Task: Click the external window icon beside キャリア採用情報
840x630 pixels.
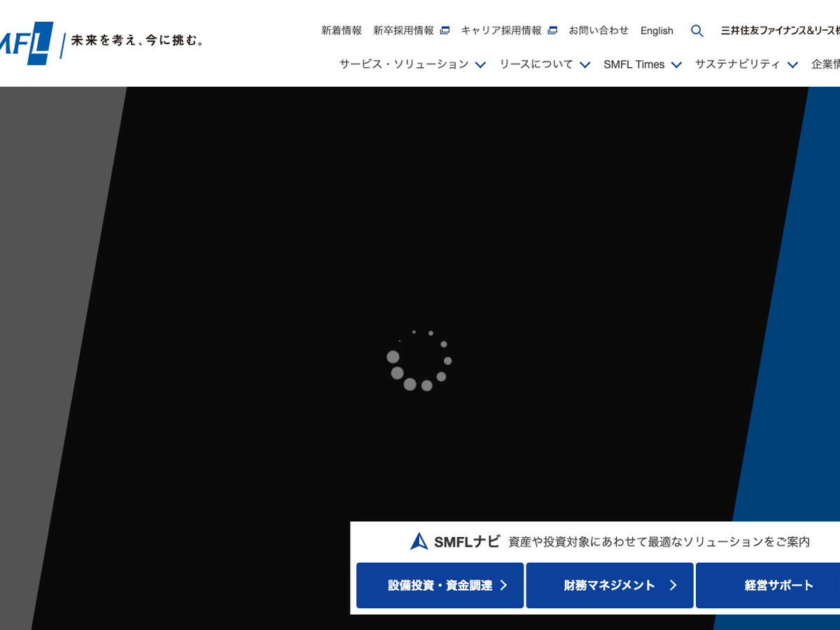Action: [552, 31]
